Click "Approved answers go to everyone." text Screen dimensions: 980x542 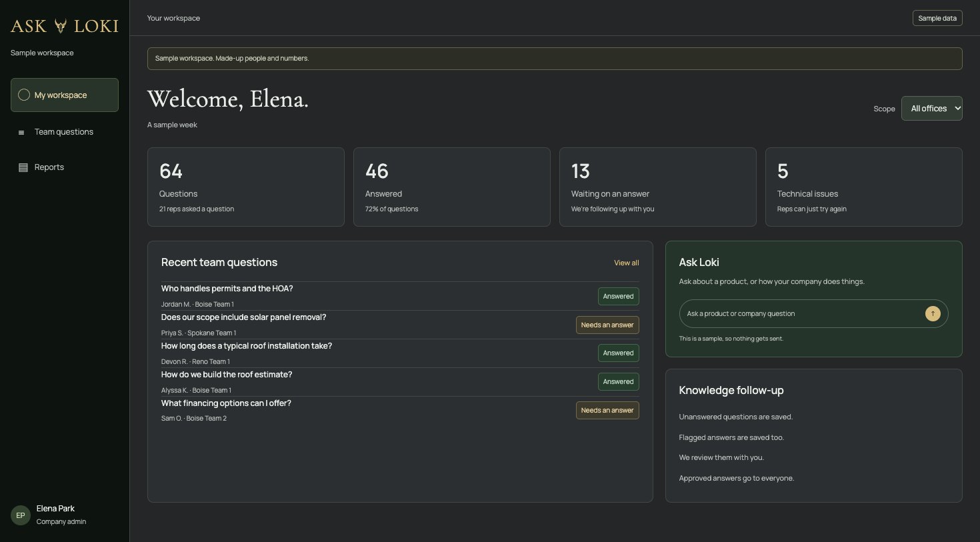pyautogui.click(x=737, y=478)
